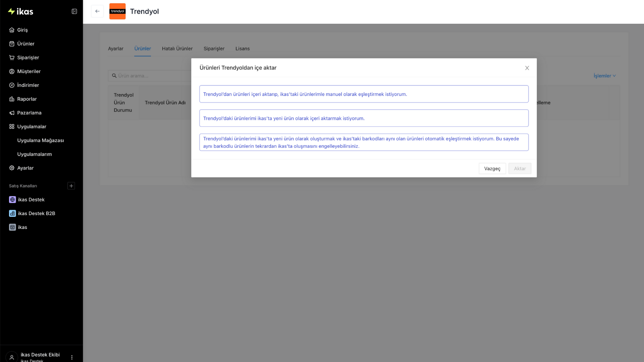This screenshot has height=362, width=644.
Task: Click the Aktar button
Action: [520, 168]
